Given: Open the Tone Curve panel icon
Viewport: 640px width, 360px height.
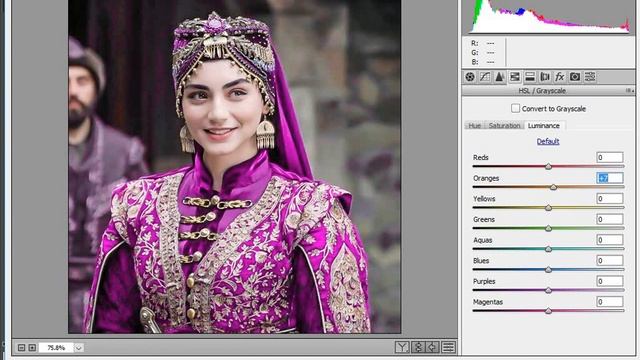Looking at the screenshot, I should (x=484, y=77).
